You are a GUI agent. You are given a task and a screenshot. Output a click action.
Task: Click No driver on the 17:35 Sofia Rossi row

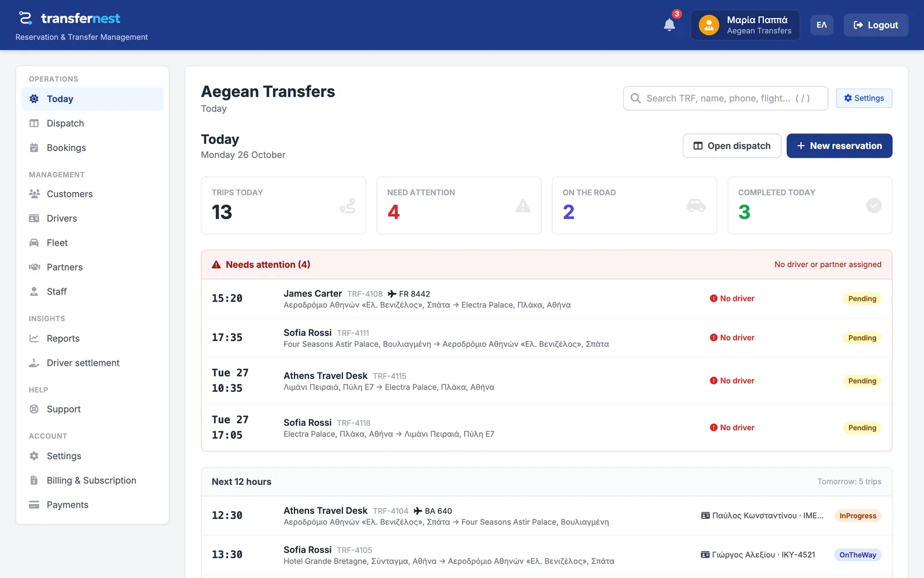click(x=732, y=338)
